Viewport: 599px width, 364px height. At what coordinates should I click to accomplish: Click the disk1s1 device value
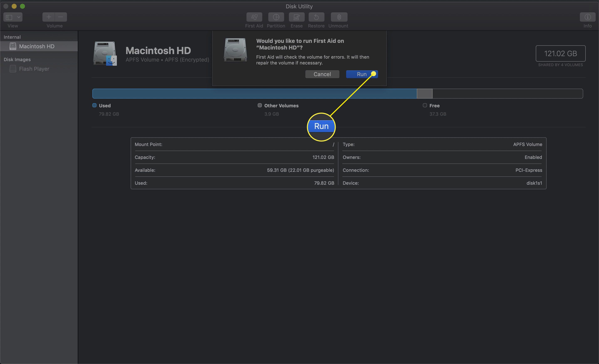click(534, 183)
